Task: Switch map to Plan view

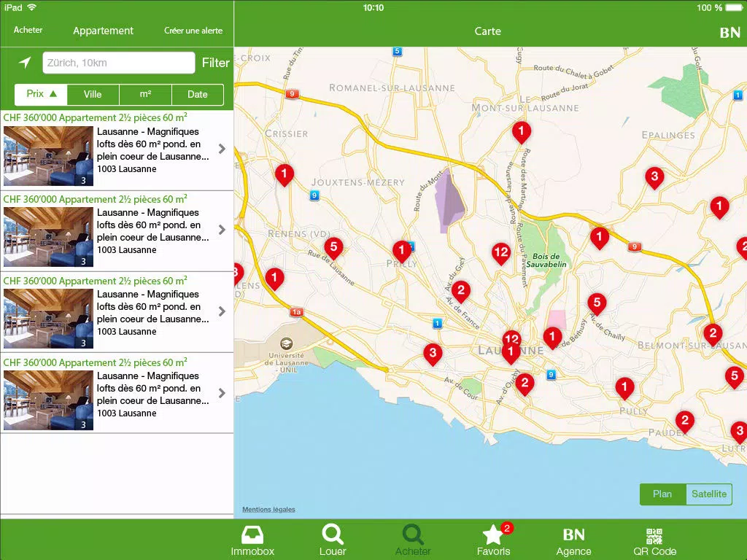Action: click(662, 494)
